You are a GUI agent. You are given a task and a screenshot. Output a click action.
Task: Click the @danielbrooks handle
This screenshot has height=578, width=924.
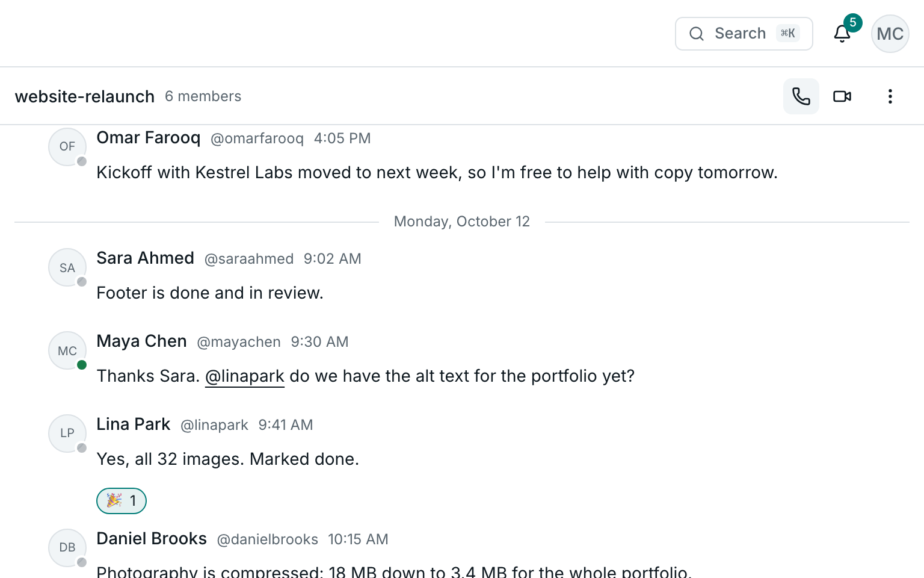(x=268, y=539)
